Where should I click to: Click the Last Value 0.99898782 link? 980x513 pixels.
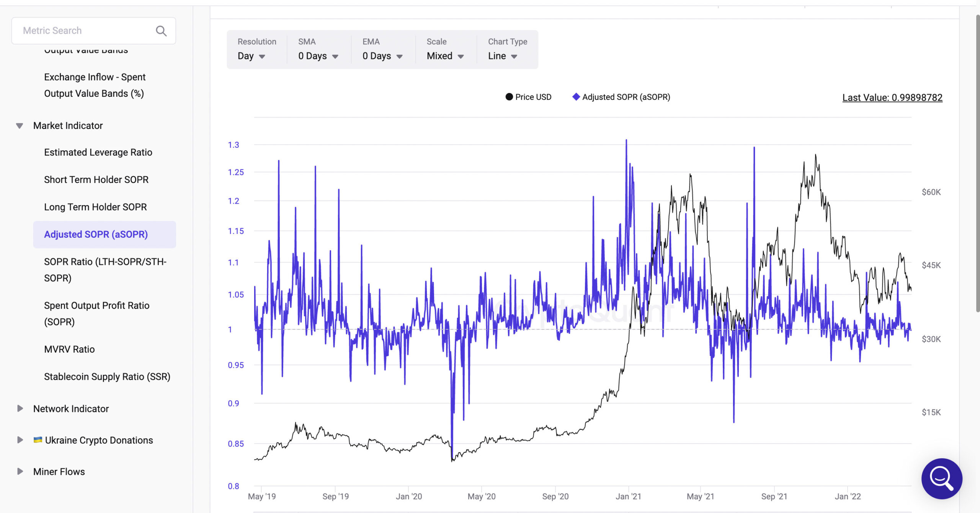click(892, 98)
